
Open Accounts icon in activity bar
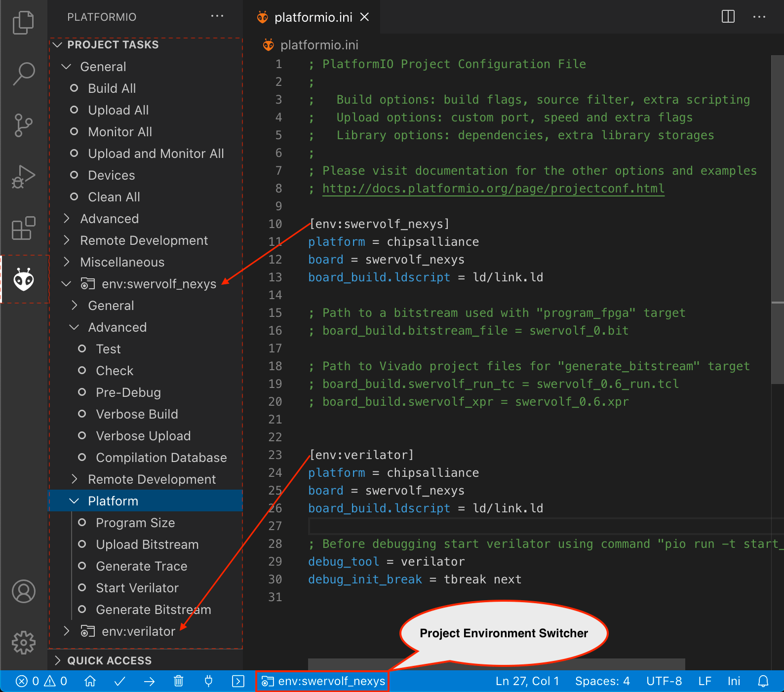(23, 591)
